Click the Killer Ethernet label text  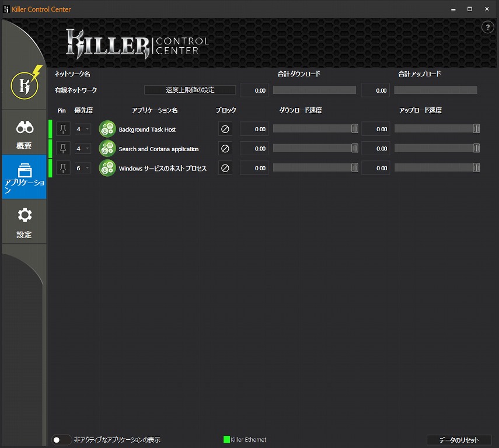(249, 439)
